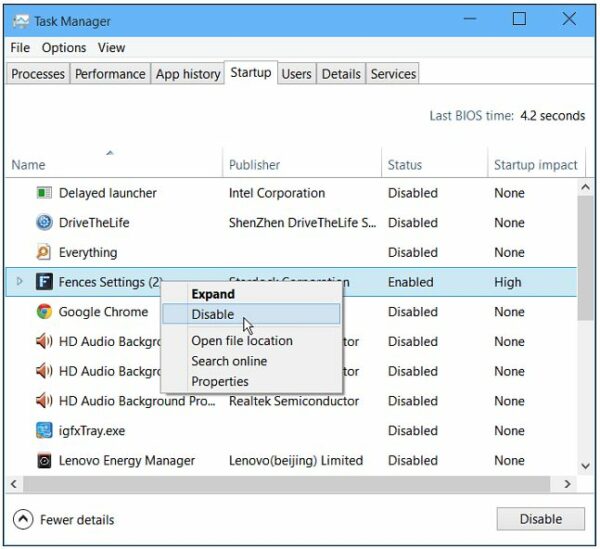Click the Enabled status of Fences Settings
This screenshot has height=549, width=600.
(411, 282)
